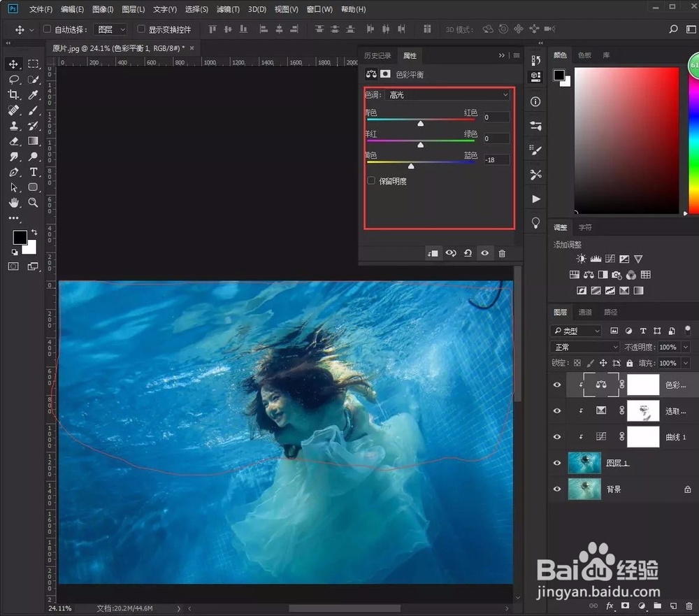Toggle Quick Mask mode
699x616 pixels.
13,266
